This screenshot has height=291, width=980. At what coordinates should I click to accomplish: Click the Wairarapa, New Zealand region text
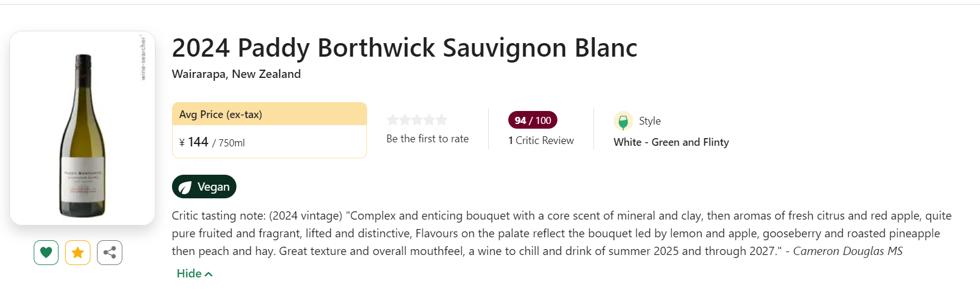(x=236, y=74)
